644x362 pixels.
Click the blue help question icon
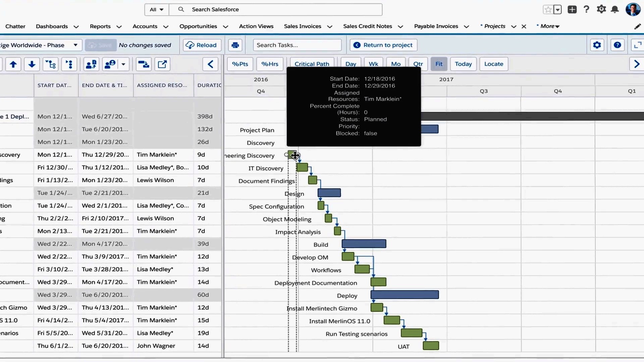tap(617, 45)
